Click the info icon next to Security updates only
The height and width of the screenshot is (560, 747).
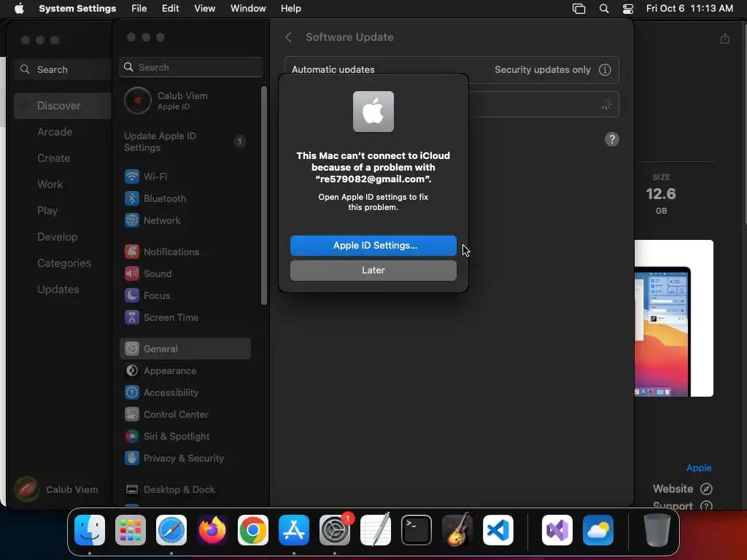pyautogui.click(x=605, y=69)
